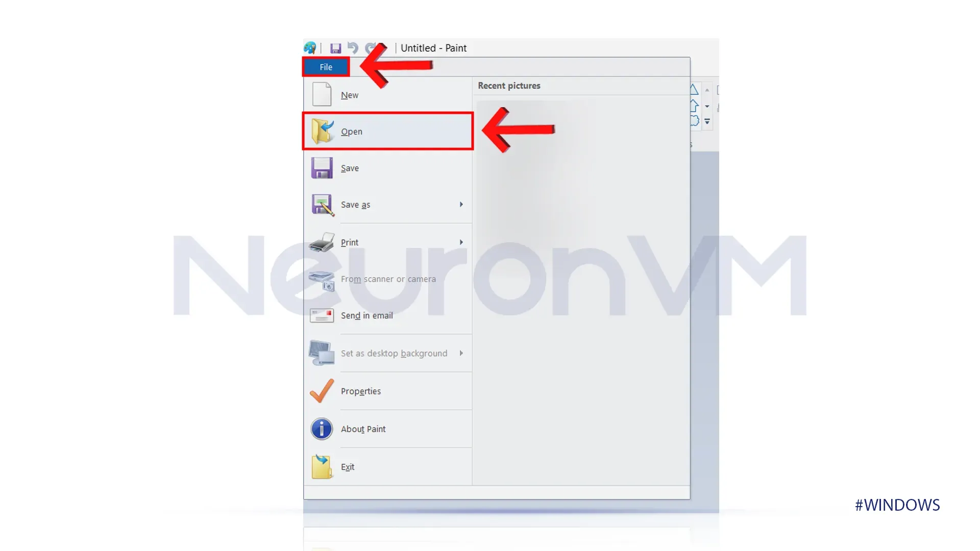Click the Redo icon in toolbar

point(370,48)
